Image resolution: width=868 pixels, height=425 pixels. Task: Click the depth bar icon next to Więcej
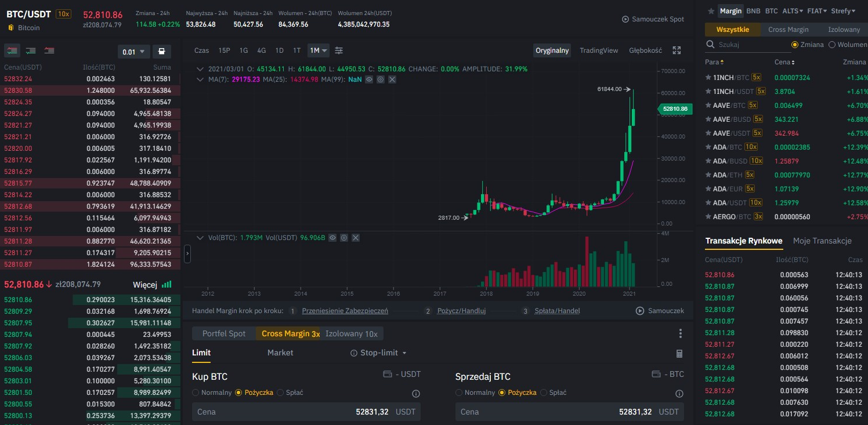[x=167, y=285]
